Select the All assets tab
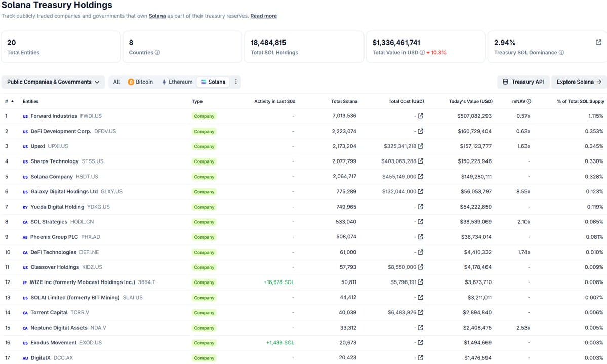 116,82
